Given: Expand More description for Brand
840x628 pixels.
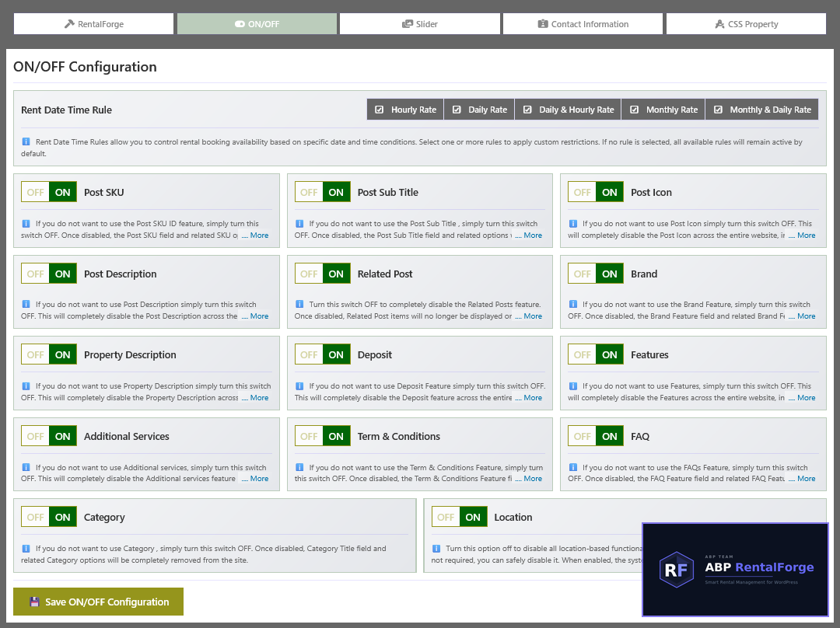Looking at the screenshot, I should click(x=802, y=316).
